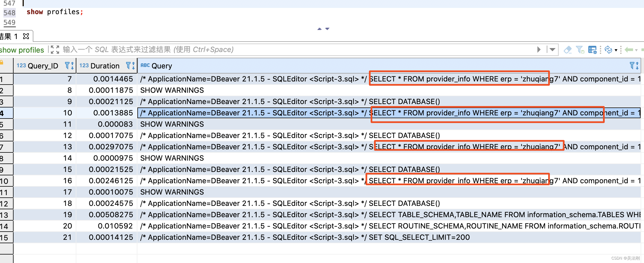Viewport: 644px width, 263px height.
Task: Click Duration cell 0.00508275
Action: (107, 215)
